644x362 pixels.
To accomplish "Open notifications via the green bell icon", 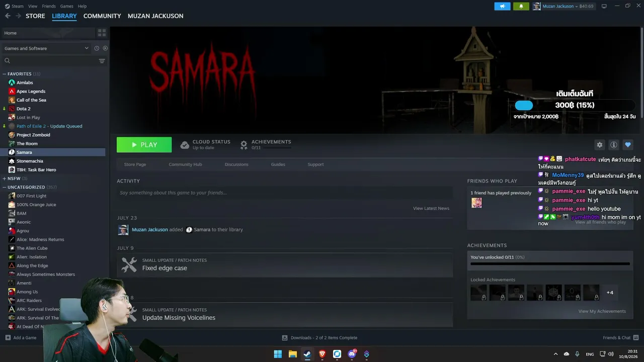I will click(521, 6).
